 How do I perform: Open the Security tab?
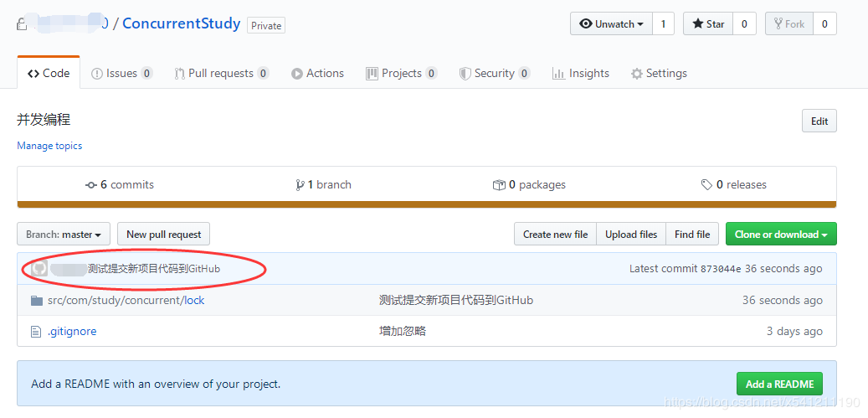coord(495,73)
